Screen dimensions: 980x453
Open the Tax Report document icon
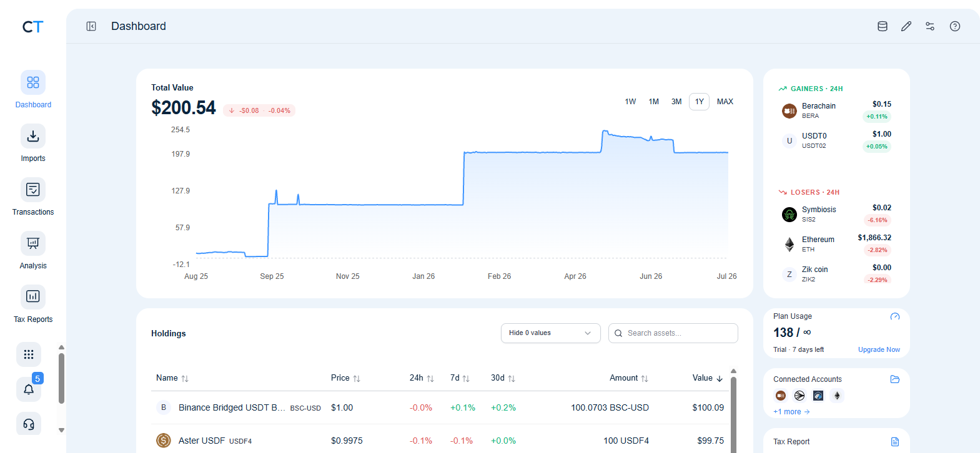[895, 442]
